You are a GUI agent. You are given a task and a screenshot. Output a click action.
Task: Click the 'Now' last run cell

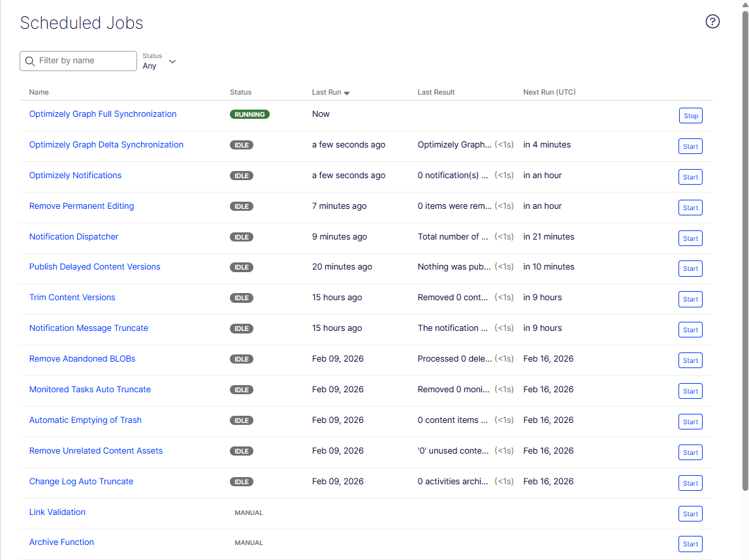point(321,114)
